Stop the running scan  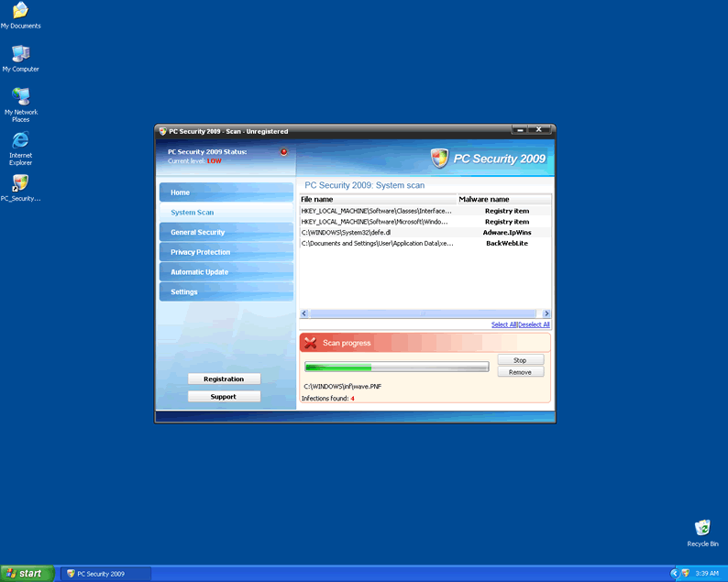pos(520,360)
